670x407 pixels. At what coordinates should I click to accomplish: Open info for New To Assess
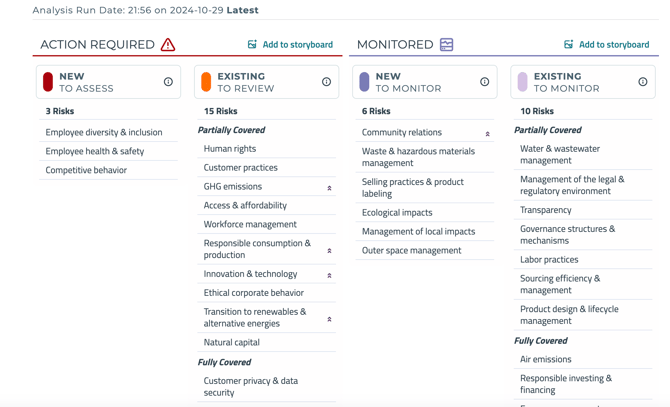point(168,82)
